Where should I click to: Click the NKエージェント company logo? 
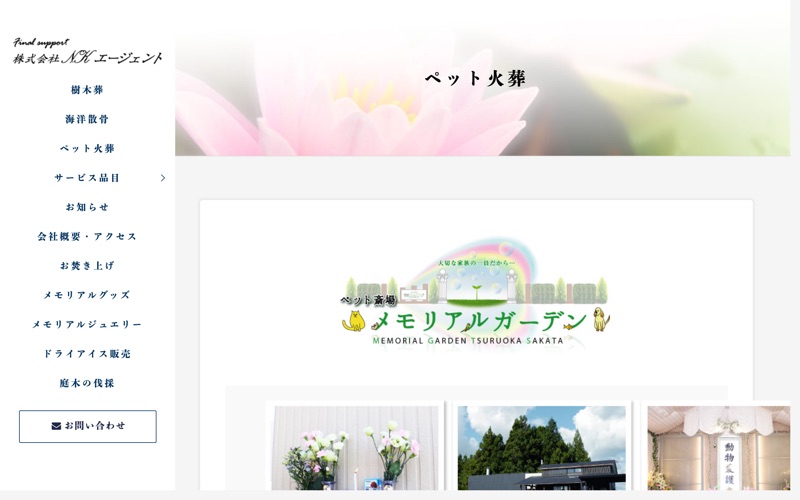87,51
